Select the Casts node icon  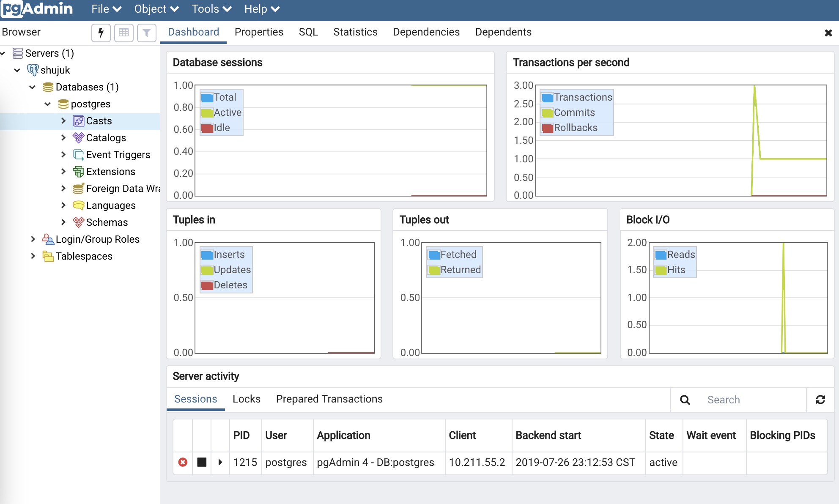[x=79, y=121]
